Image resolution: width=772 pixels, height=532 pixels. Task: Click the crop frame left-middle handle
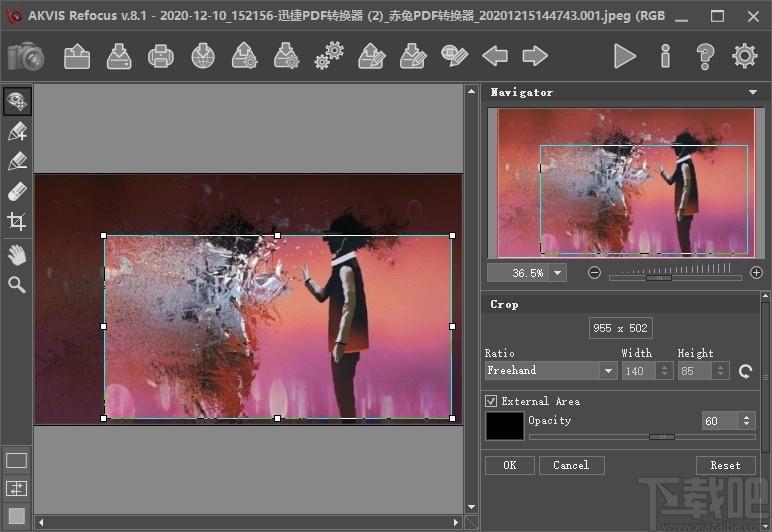click(103, 327)
